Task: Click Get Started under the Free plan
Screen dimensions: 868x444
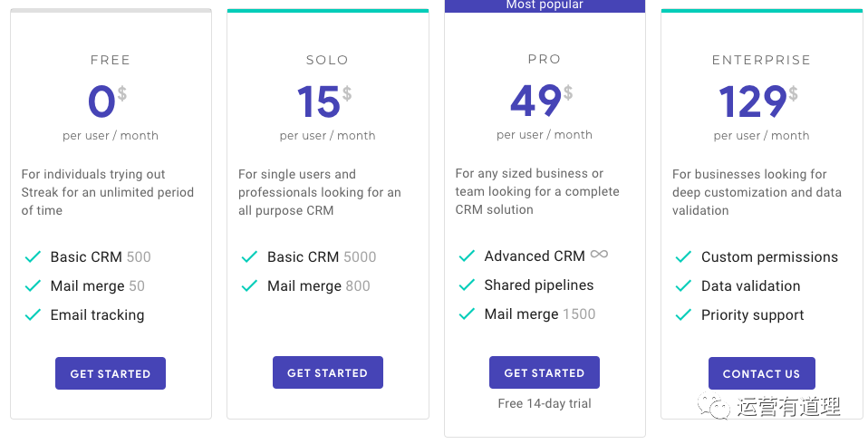Action: click(111, 373)
